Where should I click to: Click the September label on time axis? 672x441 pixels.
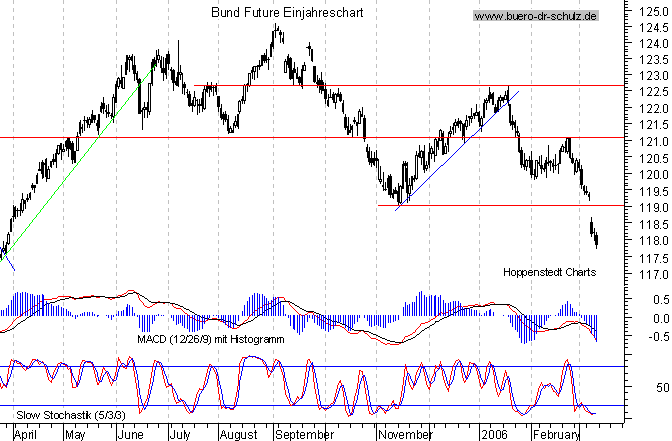coord(302,435)
